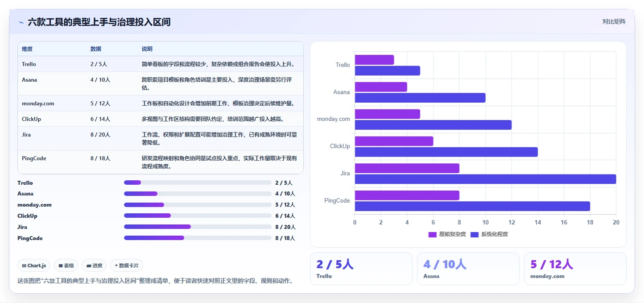Click the icon left of the panel title
Screen dimensions: 644x303
pyautogui.click(x=21, y=22)
